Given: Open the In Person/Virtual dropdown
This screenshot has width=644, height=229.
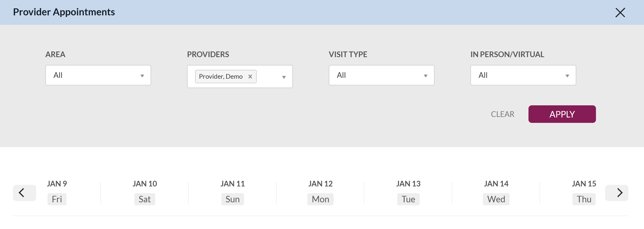Looking at the screenshot, I should (x=523, y=75).
